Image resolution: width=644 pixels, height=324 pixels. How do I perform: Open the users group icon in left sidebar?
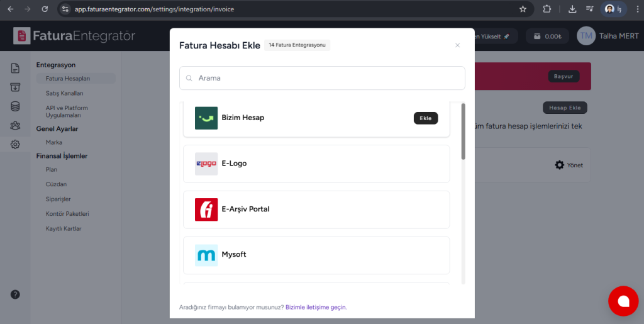click(x=15, y=125)
